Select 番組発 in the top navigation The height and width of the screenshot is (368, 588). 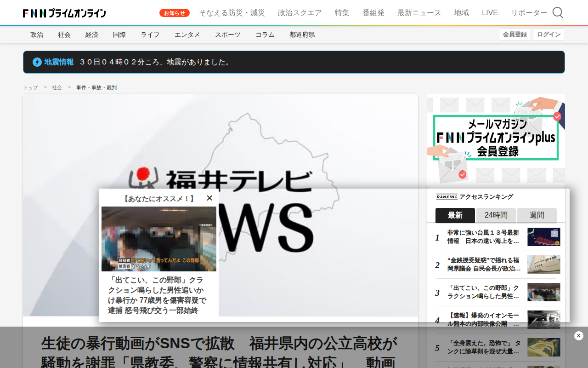[x=373, y=13]
